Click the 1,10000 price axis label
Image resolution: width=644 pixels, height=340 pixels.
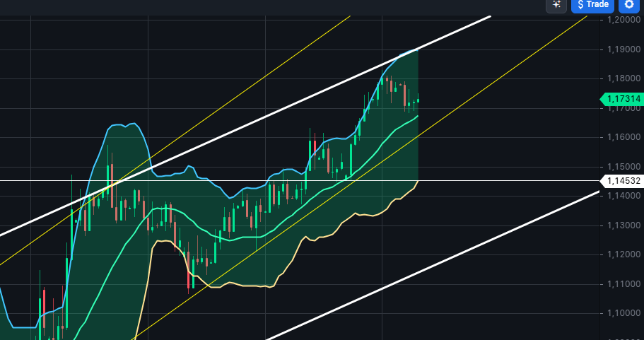[623, 313]
